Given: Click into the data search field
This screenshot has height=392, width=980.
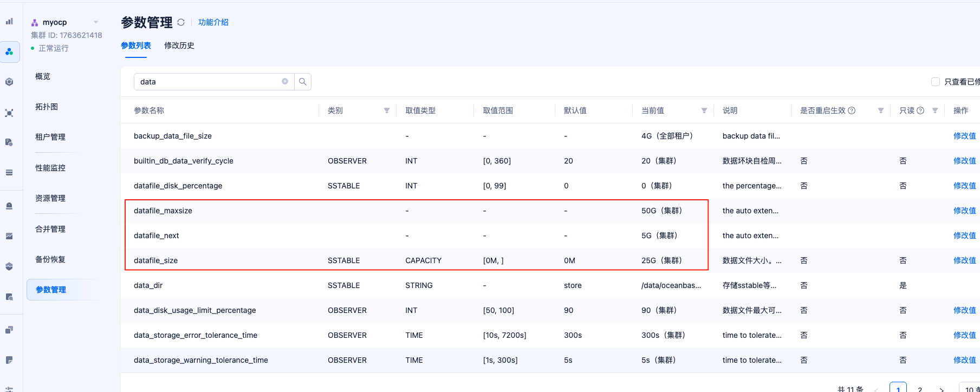Looking at the screenshot, I should 209,82.
